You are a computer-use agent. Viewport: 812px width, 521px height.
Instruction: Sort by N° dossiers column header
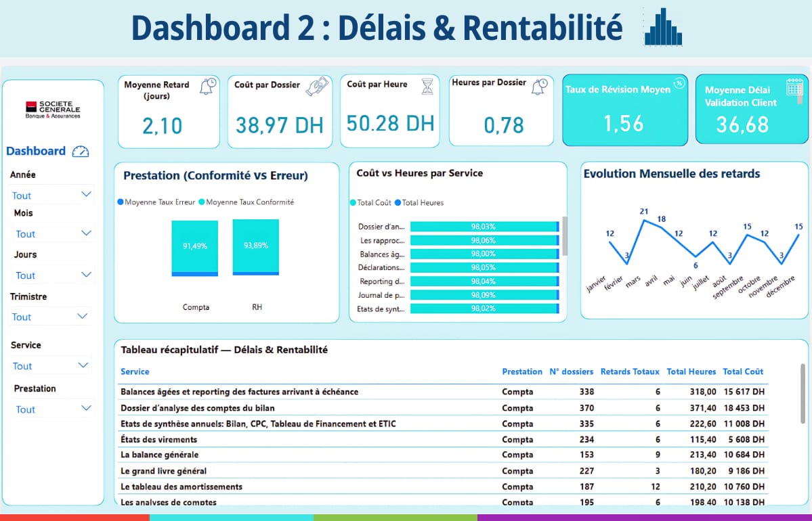pos(571,371)
